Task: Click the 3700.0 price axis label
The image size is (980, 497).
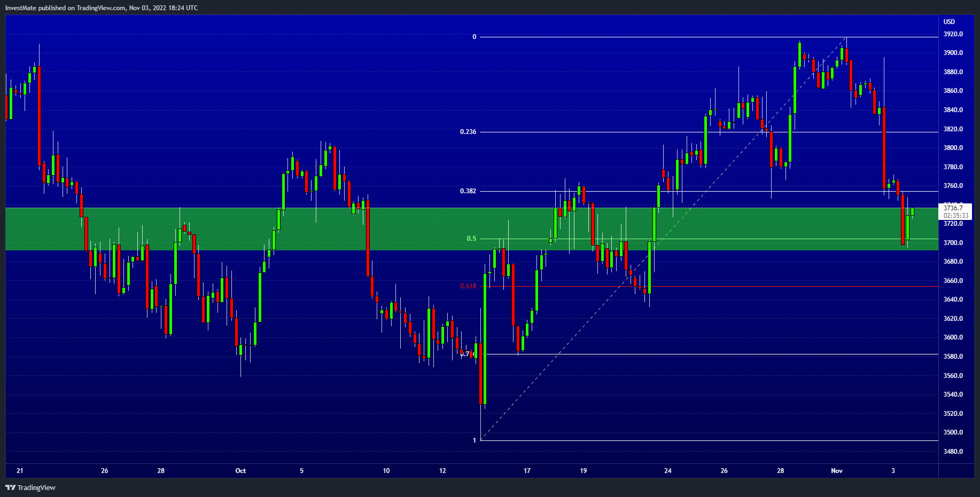Action: tap(953, 243)
